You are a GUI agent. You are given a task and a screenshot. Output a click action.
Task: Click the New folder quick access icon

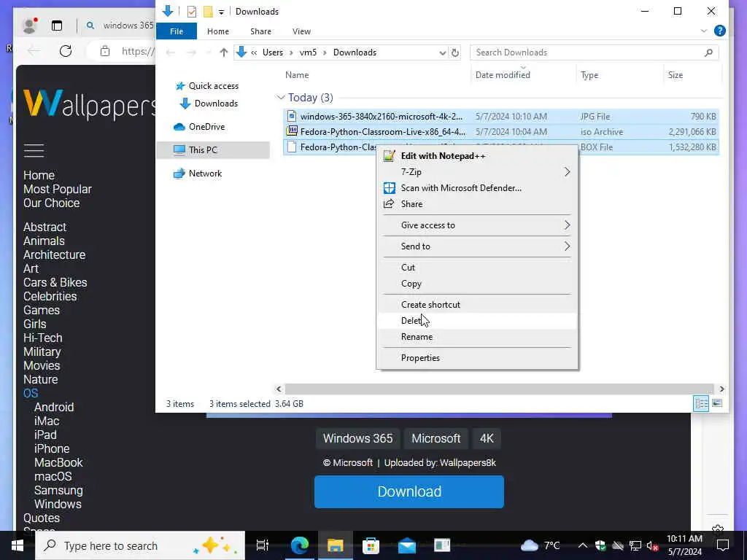click(x=208, y=12)
